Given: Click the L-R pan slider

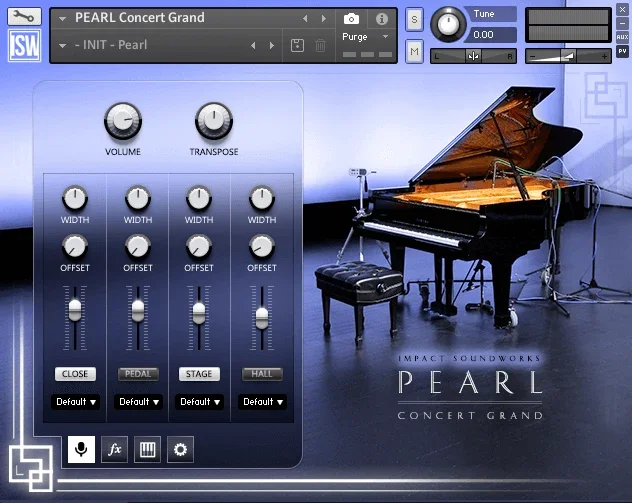Looking at the screenshot, I should click(473, 56).
